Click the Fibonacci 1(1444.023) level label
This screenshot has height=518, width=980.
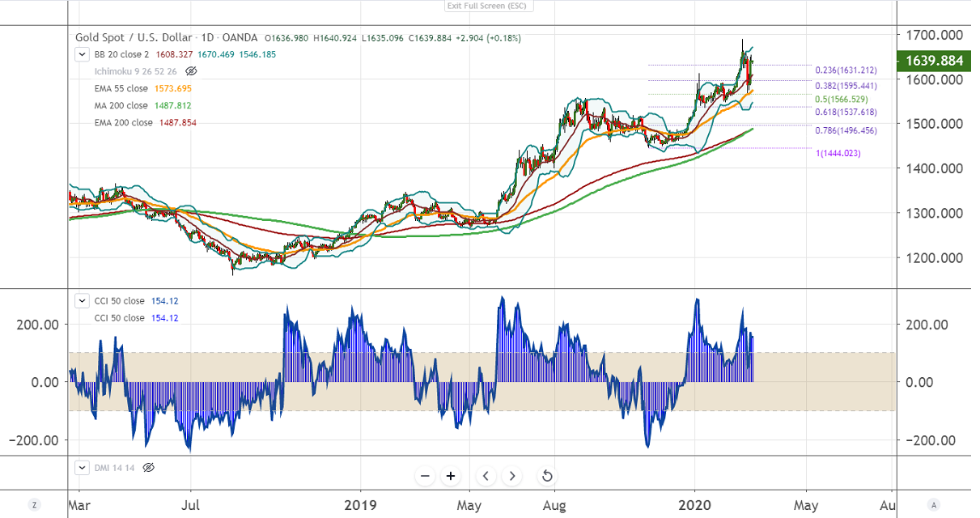(x=838, y=153)
